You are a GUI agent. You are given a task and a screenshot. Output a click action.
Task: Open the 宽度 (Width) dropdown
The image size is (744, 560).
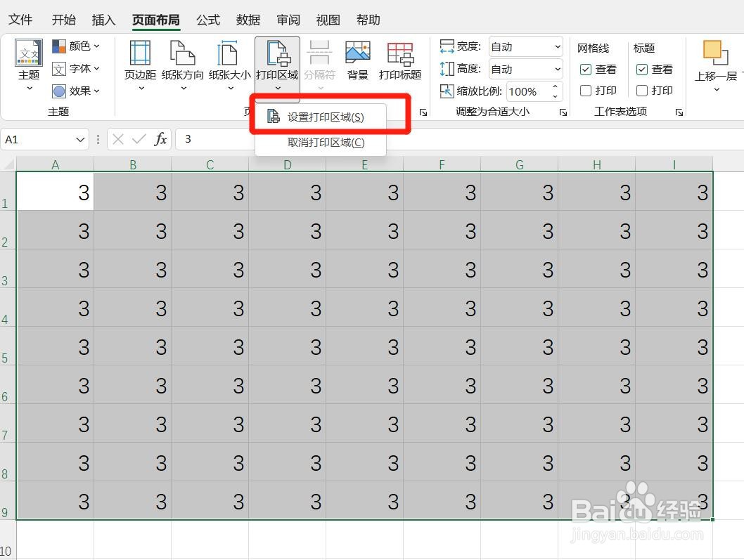coord(558,46)
